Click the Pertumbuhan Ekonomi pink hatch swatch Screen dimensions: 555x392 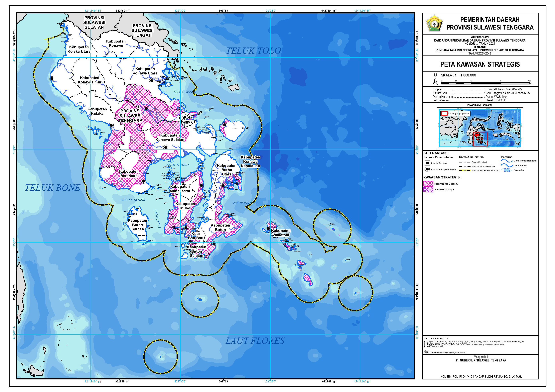(428, 184)
